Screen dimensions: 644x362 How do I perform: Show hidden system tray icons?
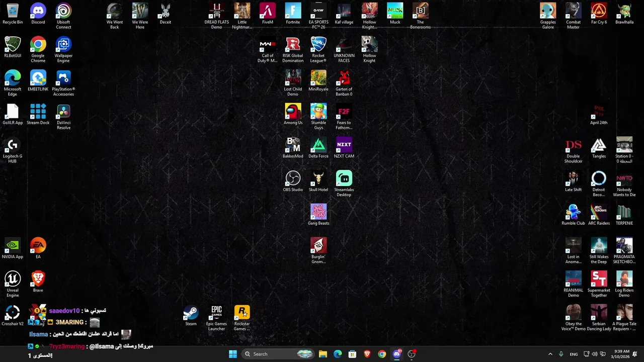(x=550, y=354)
